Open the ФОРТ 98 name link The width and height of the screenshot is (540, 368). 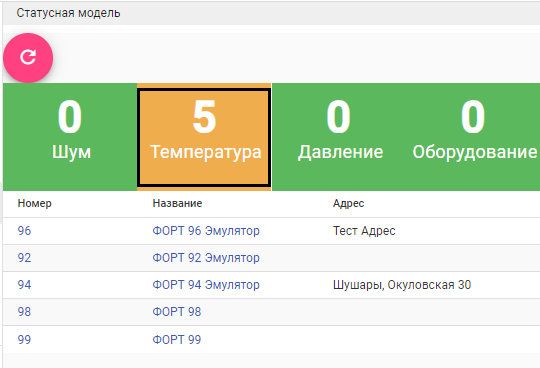[x=177, y=312]
